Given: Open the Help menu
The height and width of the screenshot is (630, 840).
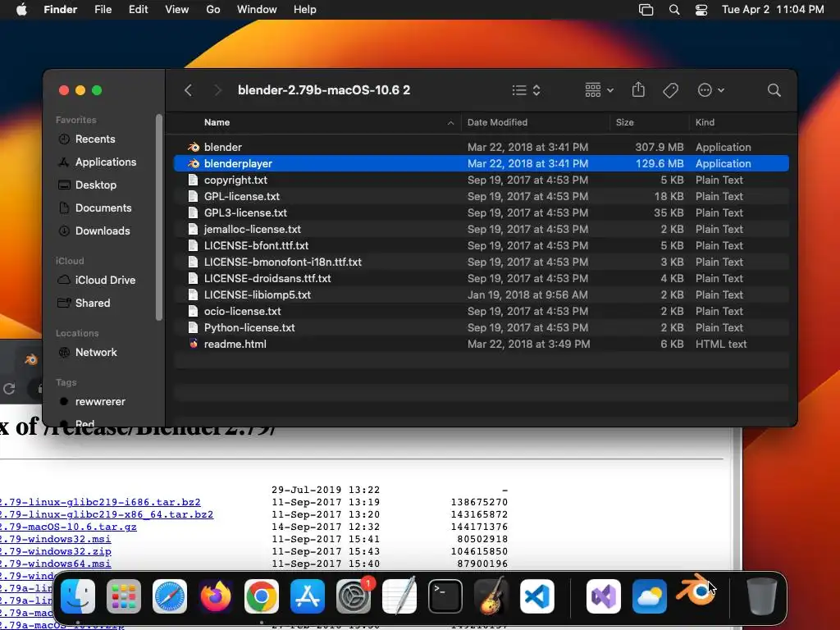Looking at the screenshot, I should (305, 10).
